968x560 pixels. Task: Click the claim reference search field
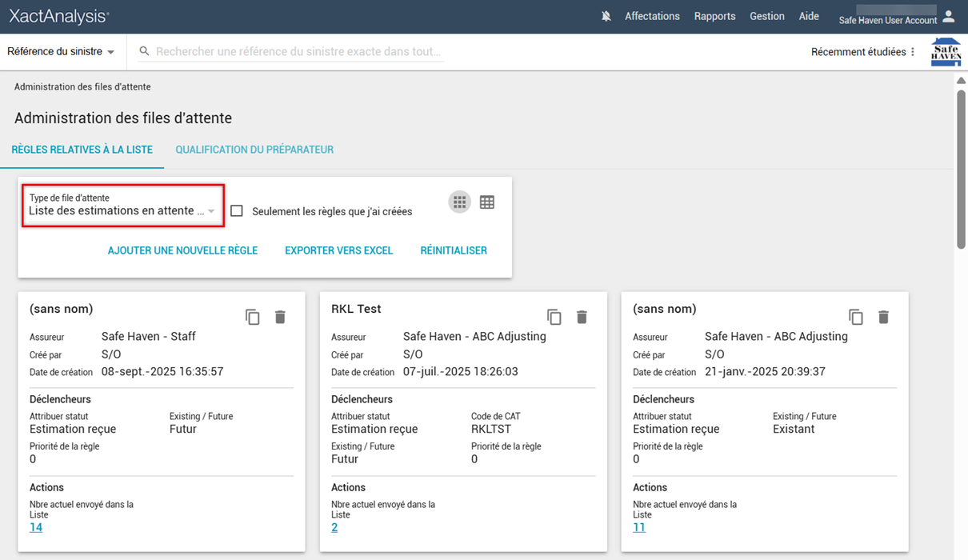tap(298, 51)
